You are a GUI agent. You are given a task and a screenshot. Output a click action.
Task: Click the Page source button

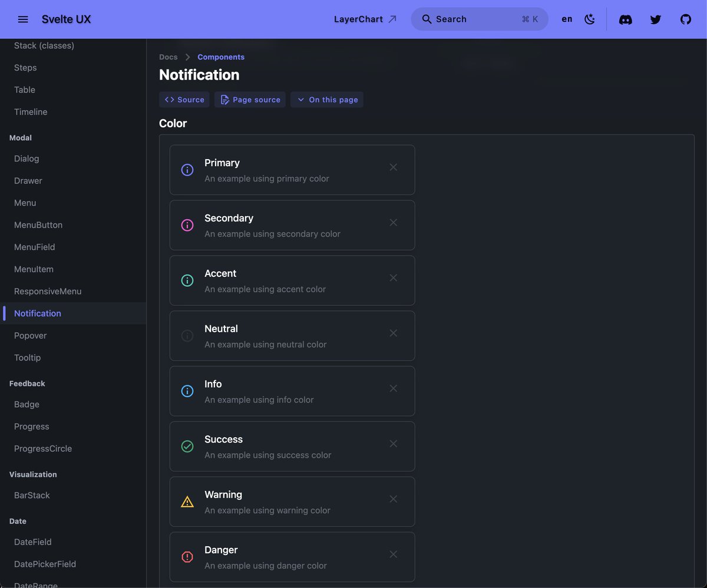(x=249, y=99)
